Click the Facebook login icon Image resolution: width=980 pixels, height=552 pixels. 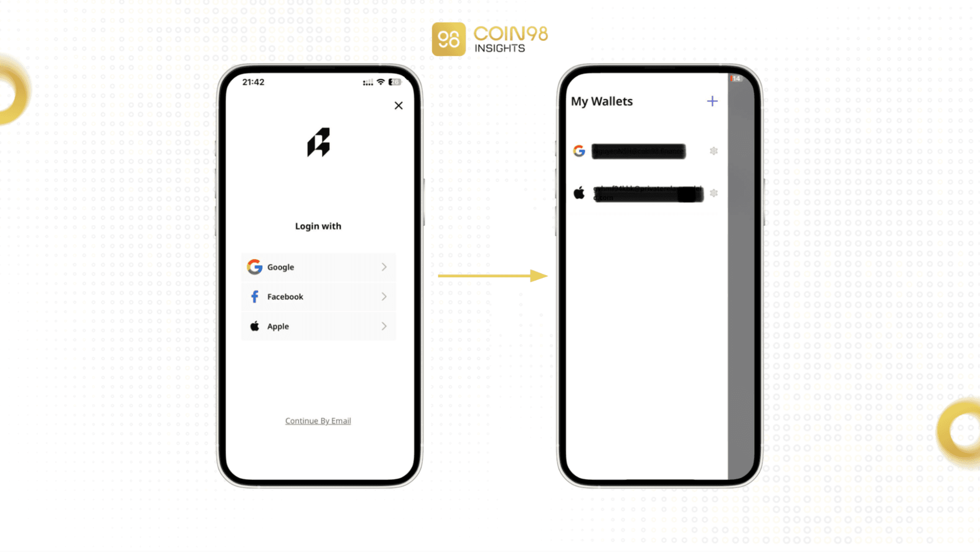click(254, 296)
